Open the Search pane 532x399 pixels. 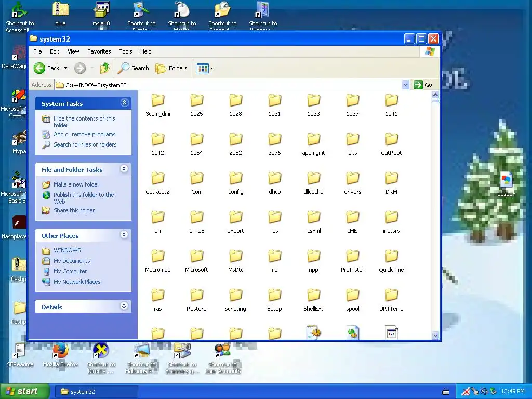[x=134, y=68]
